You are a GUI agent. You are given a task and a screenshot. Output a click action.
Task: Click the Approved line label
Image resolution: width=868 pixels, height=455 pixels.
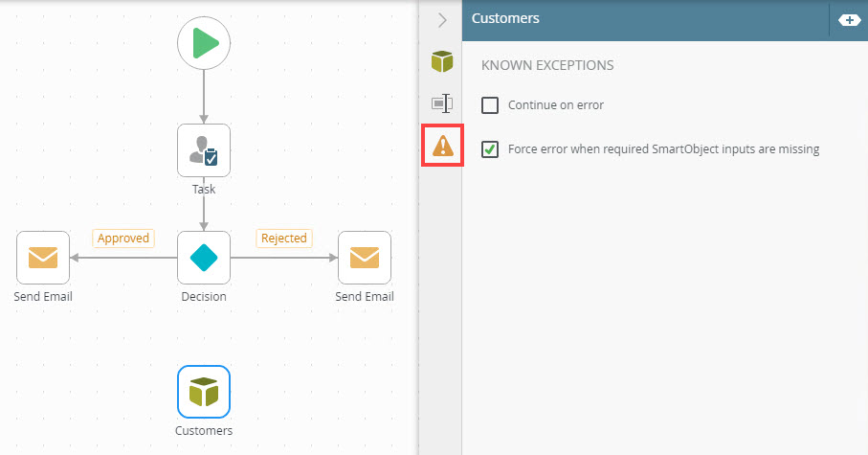[x=122, y=239]
